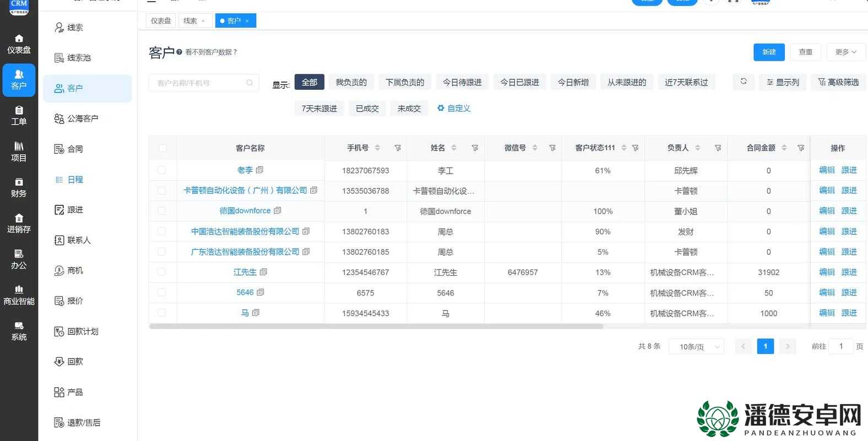Open customer link 广东浩达智能装备股份有限公司

click(245, 251)
